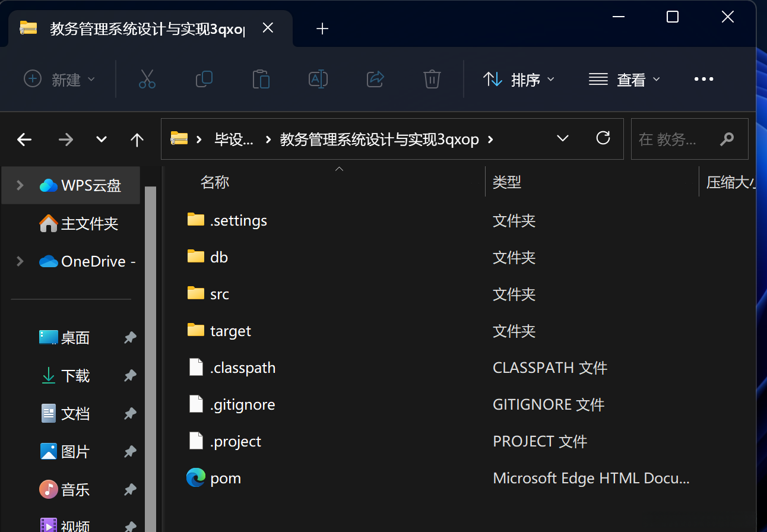Click the Cut scissors icon
The width and height of the screenshot is (767, 532).
pyautogui.click(x=147, y=79)
